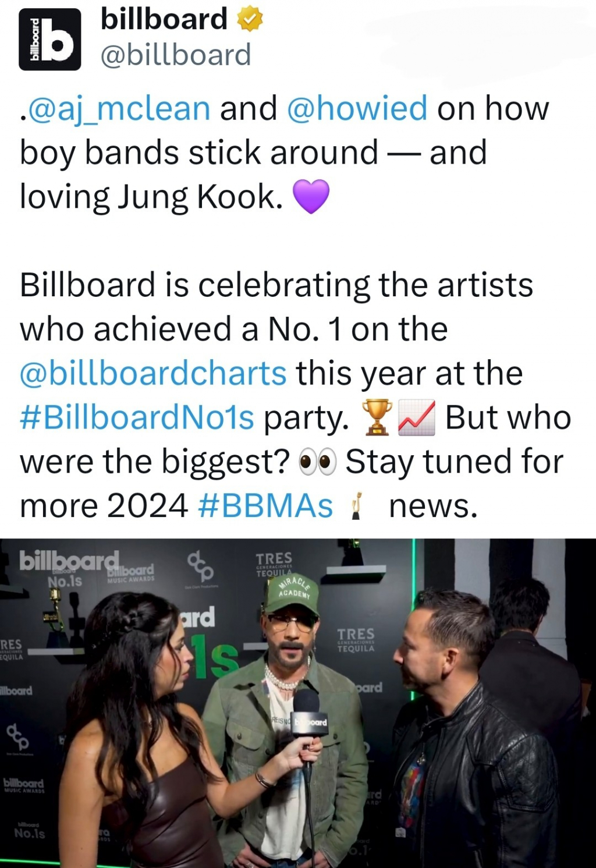Click the "loving Jung Kook" tweet text
596x868 pixels.
(x=151, y=197)
